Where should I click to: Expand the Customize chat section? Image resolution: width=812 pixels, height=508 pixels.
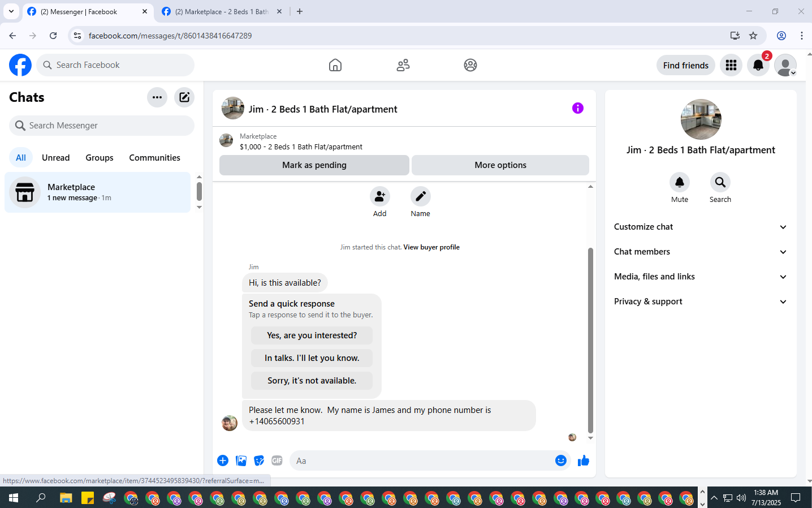click(x=701, y=227)
